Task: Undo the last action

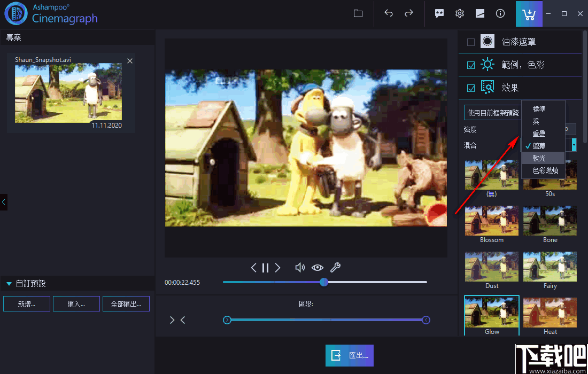Action: coord(389,13)
